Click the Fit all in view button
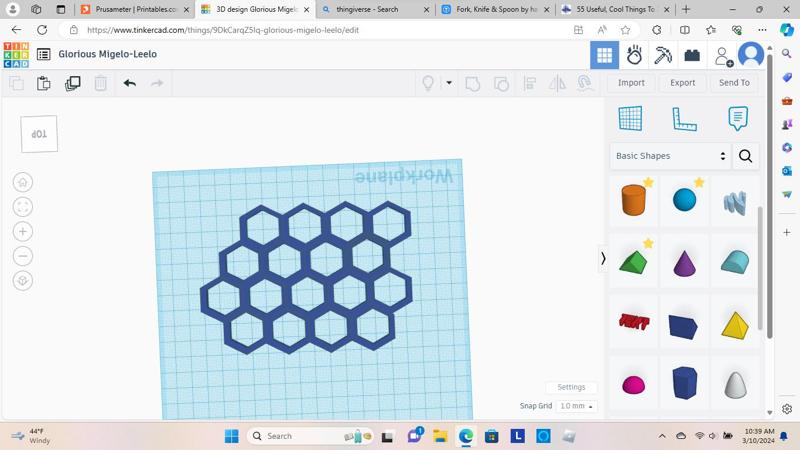Screen dimensions: 800x450 click(x=22, y=207)
